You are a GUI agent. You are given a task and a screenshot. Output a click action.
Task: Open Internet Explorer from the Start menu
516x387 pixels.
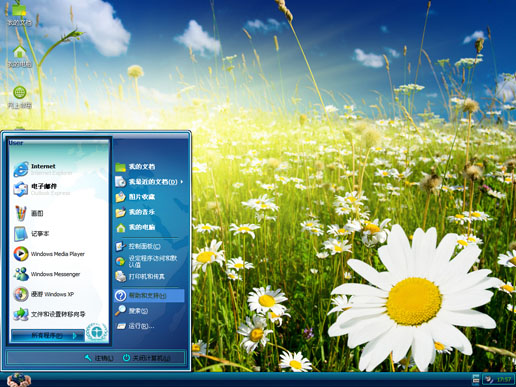click(x=21, y=169)
